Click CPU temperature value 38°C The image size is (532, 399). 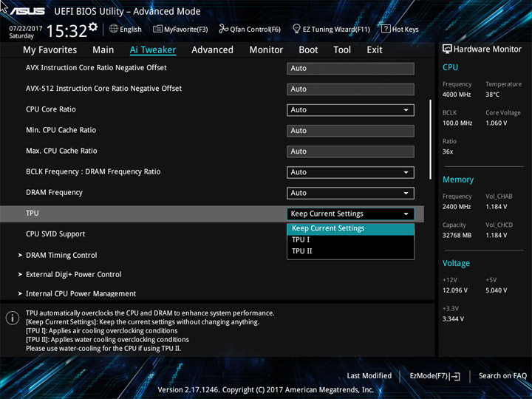(492, 95)
